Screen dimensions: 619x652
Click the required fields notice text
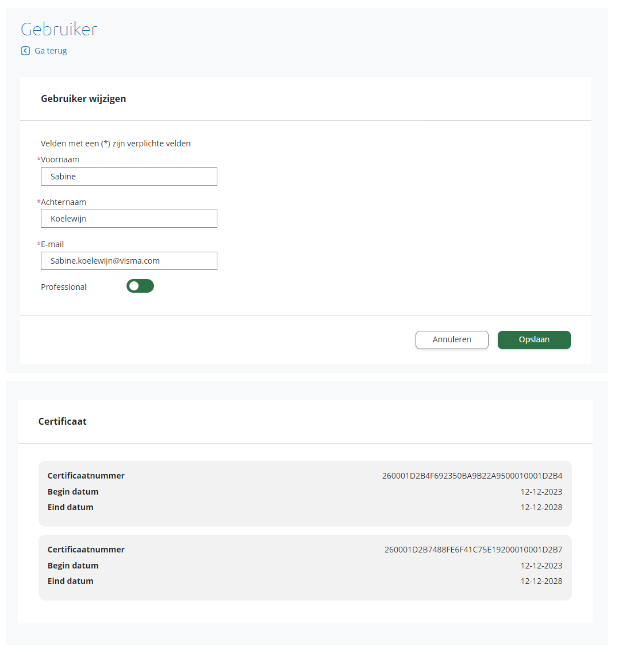coord(115,143)
